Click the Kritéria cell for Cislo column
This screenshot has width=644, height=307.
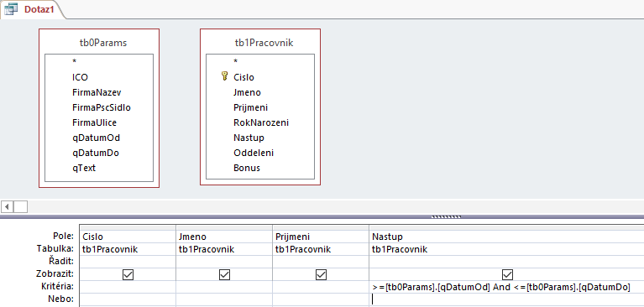tap(128, 287)
